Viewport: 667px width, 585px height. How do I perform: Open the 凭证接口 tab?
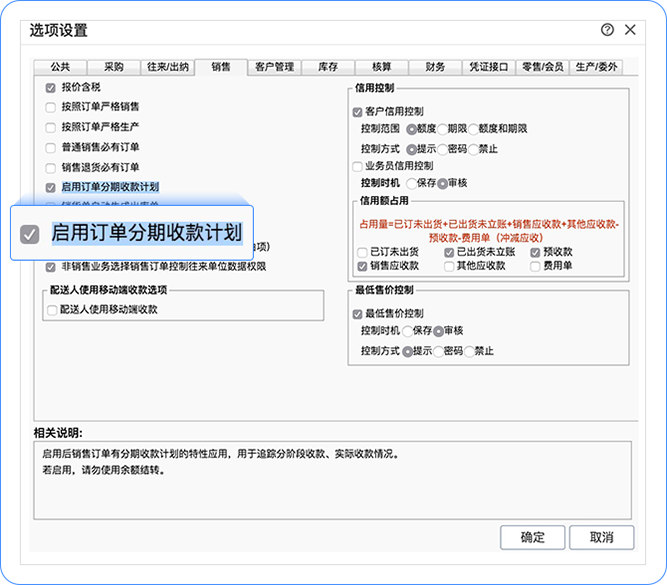[489, 67]
